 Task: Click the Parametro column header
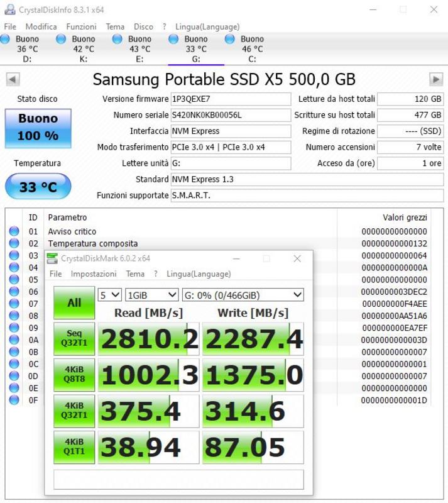click(x=67, y=218)
